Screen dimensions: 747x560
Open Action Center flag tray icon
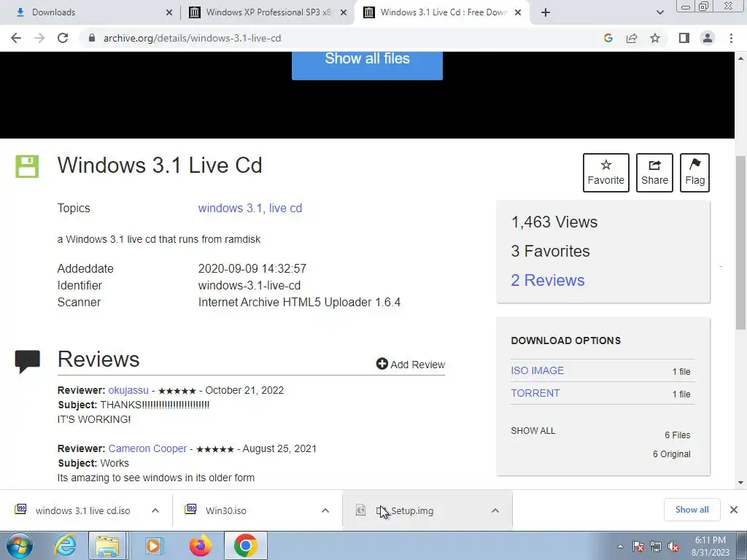point(638,546)
